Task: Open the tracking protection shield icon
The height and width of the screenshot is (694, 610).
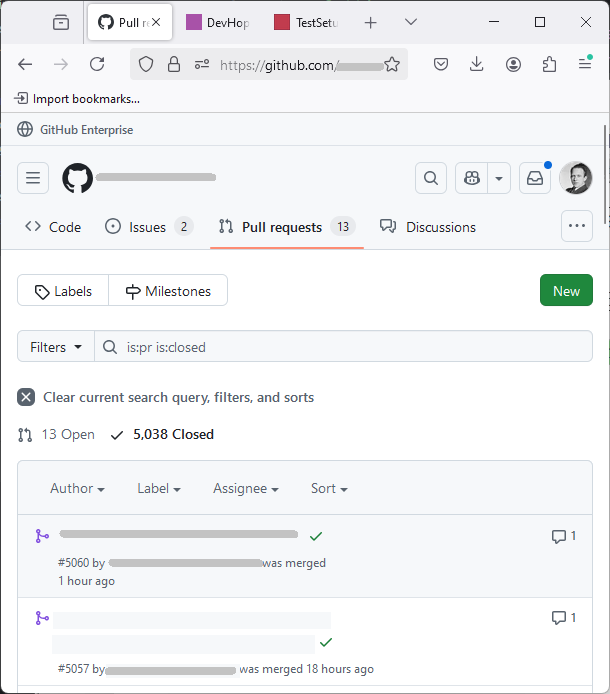Action: [x=146, y=65]
